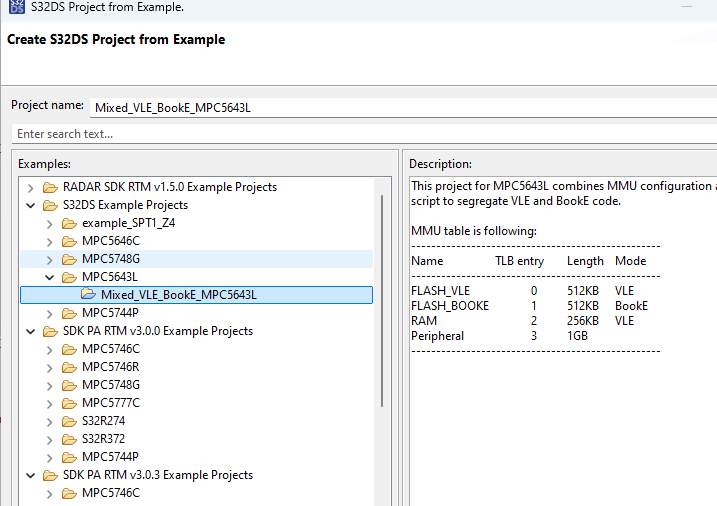Image resolution: width=717 pixels, height=506 pixels.
Task: Expand the example_SPT1_Z4 node
Action: [49, 224]
